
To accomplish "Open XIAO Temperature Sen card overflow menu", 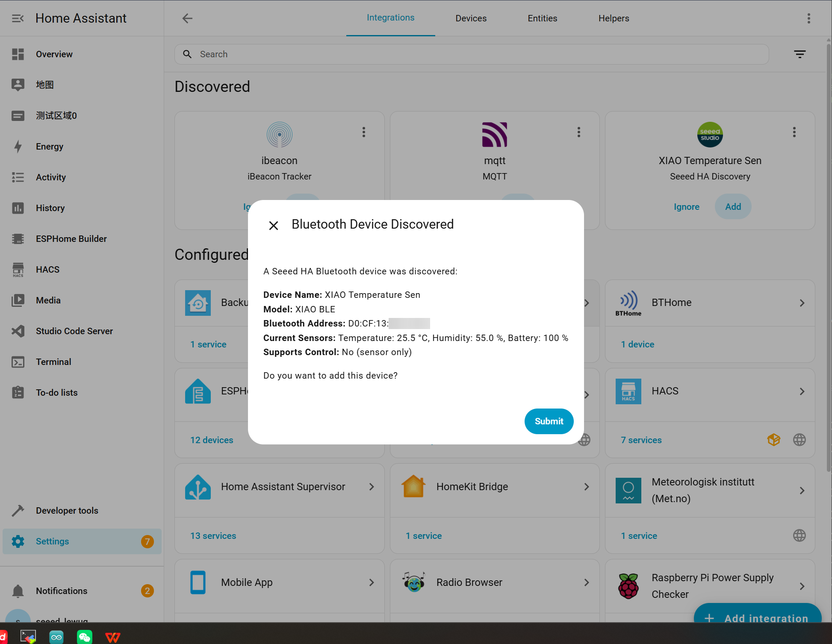I will [794, 132].
